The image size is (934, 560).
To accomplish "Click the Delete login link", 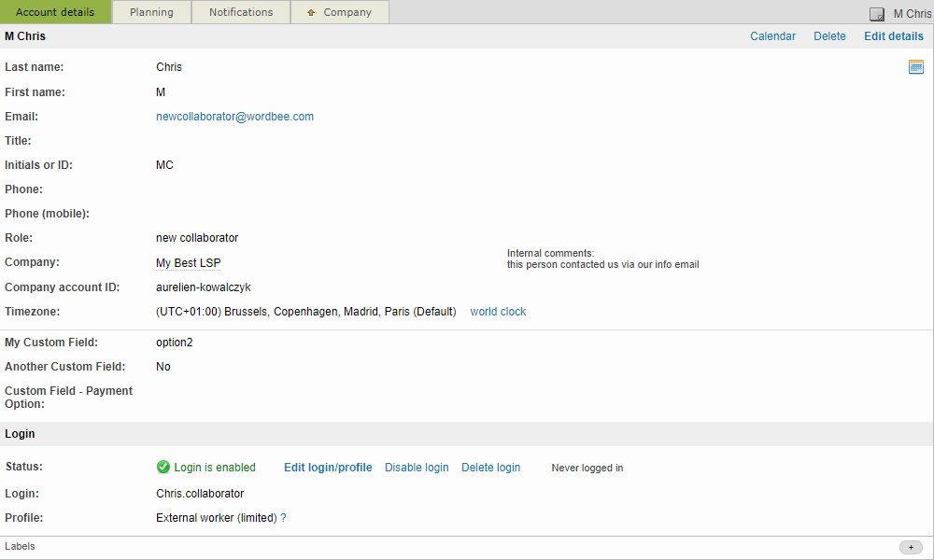I will coord(490,468).
